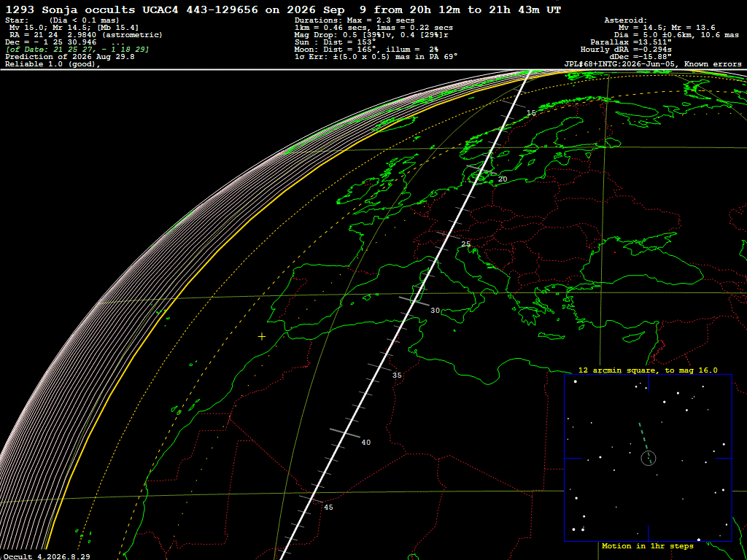747x560 pixels.
Task: Select the 20 minute tick label on path
Action: pos(503,179)
